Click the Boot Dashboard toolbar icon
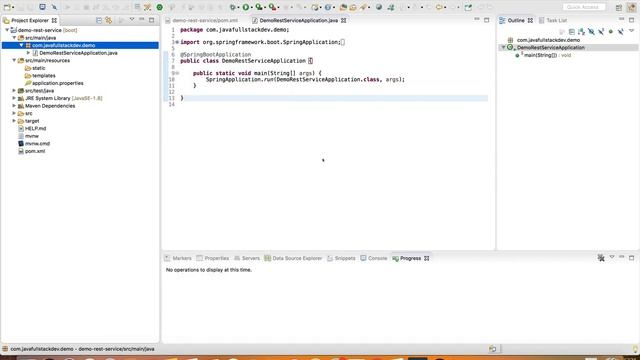The width and height of the screenshot is (640, 360). (42, 7)
